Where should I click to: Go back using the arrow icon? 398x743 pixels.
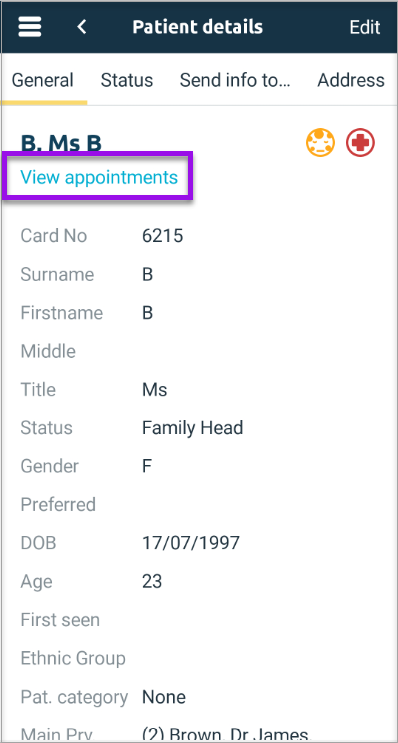[x=82, y=27]
